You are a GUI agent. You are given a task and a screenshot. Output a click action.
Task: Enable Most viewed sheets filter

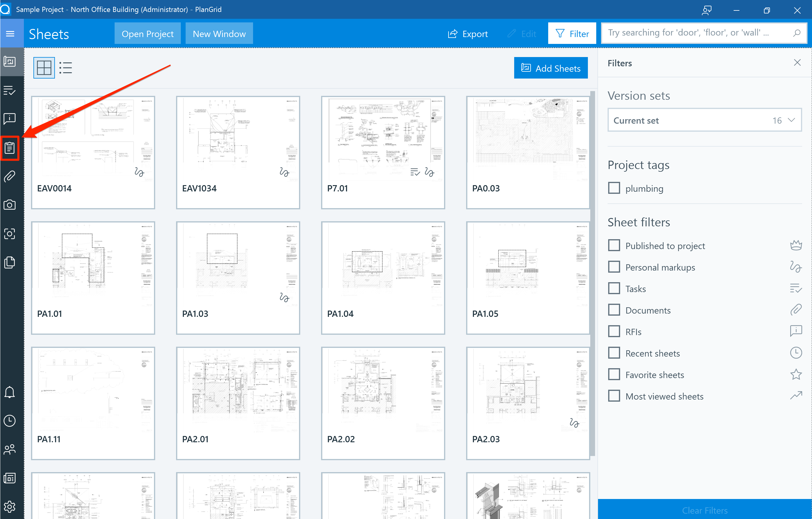614,396
